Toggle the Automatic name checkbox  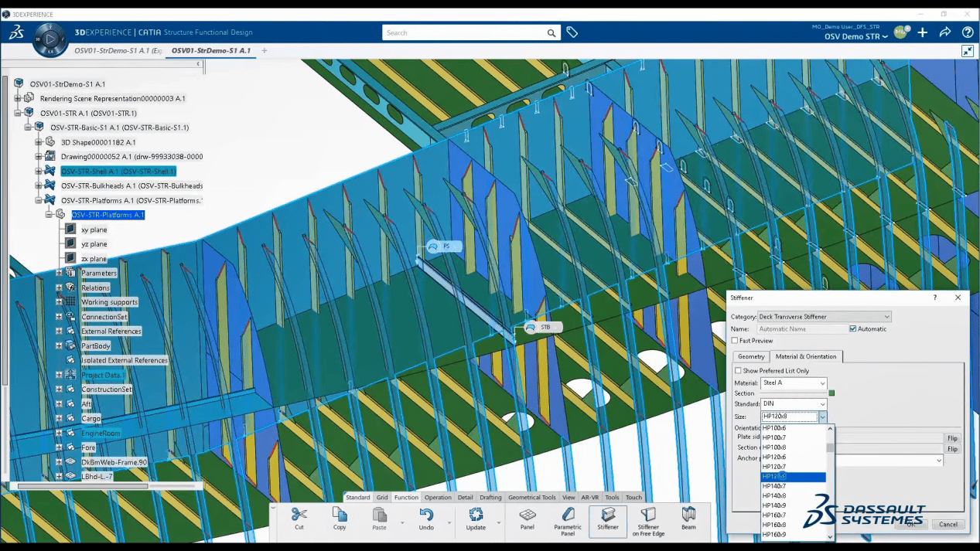pos(853,328)
